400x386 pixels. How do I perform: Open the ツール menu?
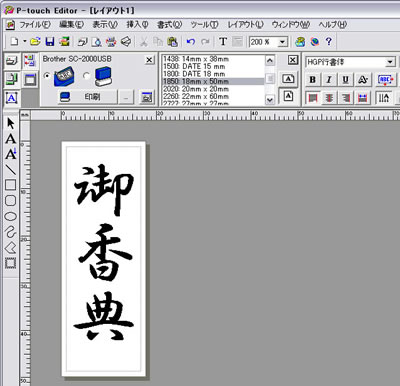(x=204, y=24)
